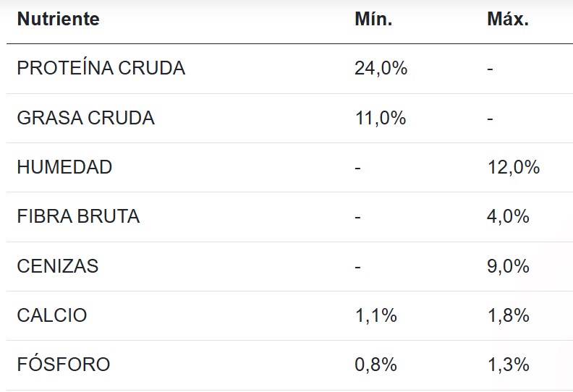Click the 1,1% minimum calcium value

tap(375, 316)
